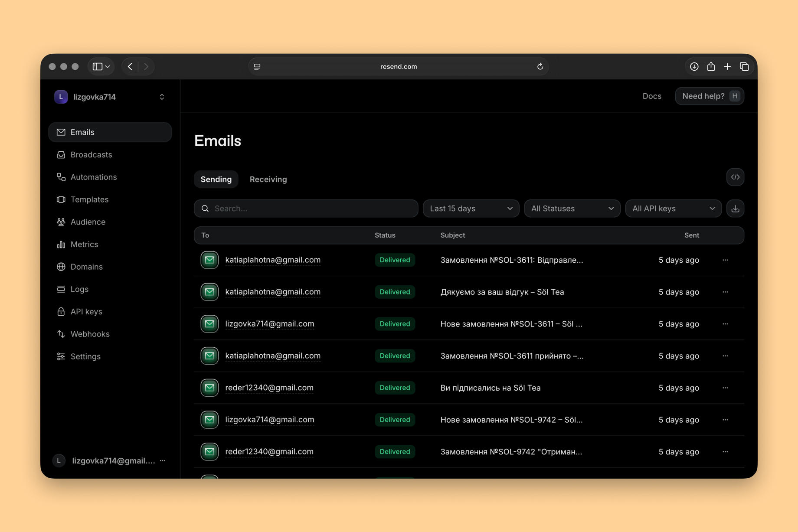Select the Sending tab
Image resolution: width=798 pixels, height=532 pixels.
point(216,179)
